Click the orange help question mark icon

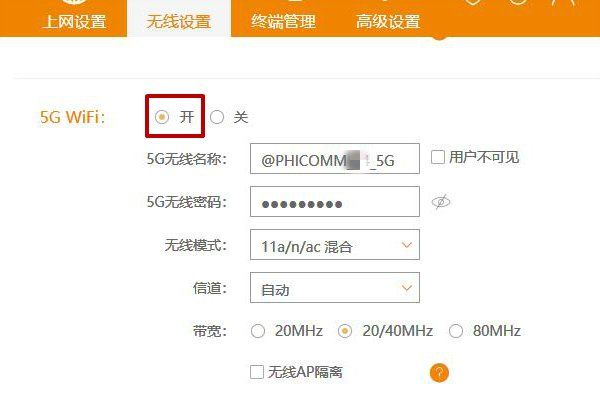pyautogui.click(x=439, y=372)
